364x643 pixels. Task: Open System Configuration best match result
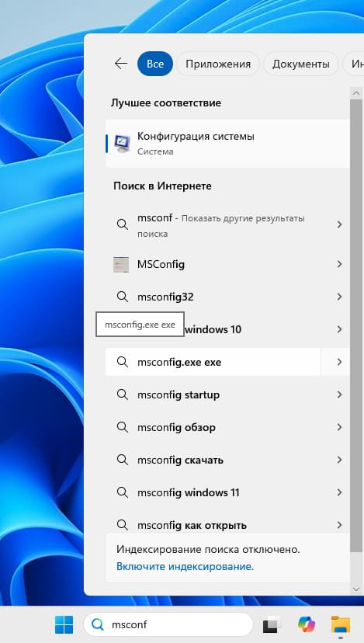coord(227,143)
